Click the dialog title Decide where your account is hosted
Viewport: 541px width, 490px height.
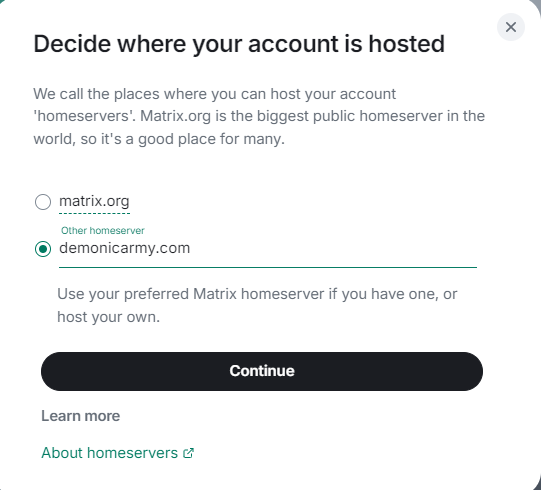(239, 44)
